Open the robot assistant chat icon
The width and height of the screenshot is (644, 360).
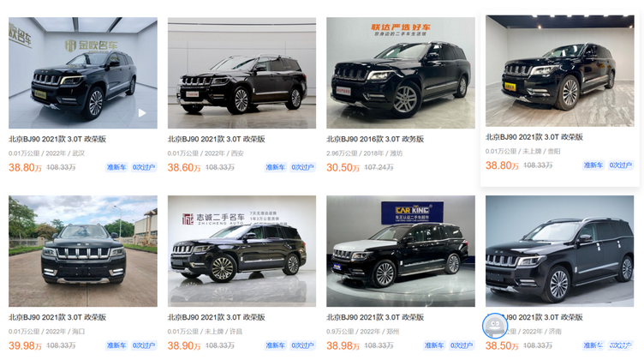click(494, 326)
